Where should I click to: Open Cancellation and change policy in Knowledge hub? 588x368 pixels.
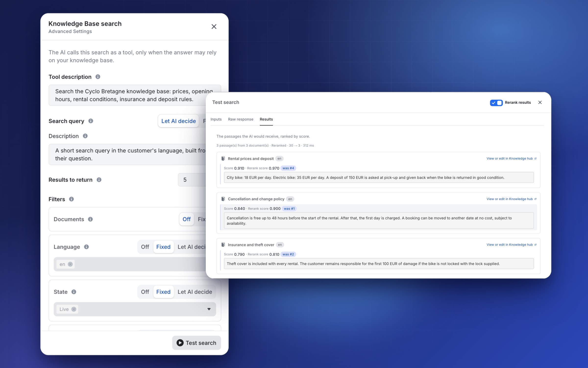(511, 199)
